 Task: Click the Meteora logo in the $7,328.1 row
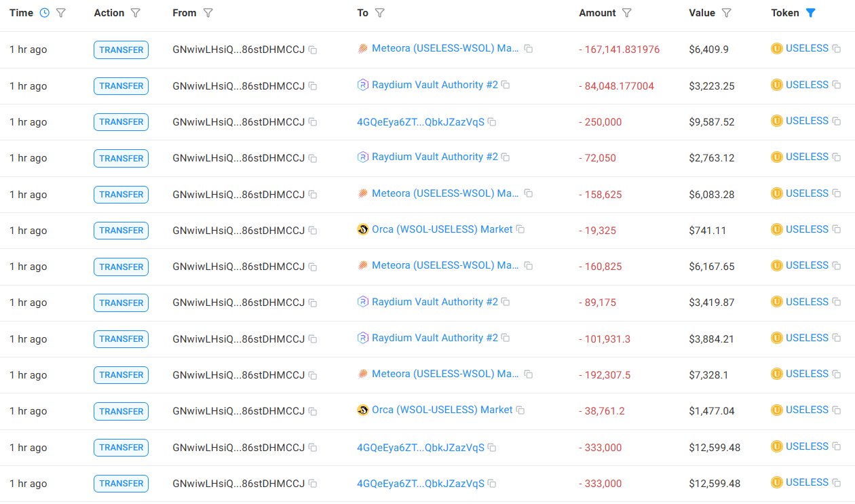pos(363,374)
